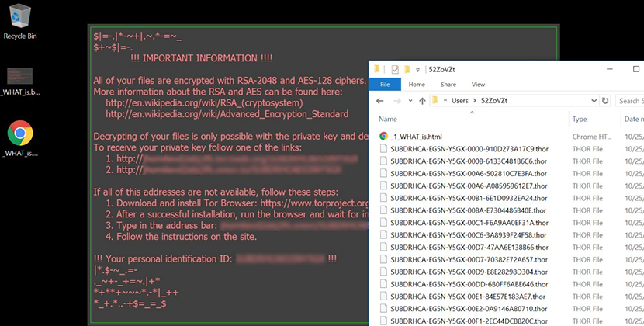The image size is (644, 326).
Task: Click the Up one level arrow
Action: click(420, 101)
